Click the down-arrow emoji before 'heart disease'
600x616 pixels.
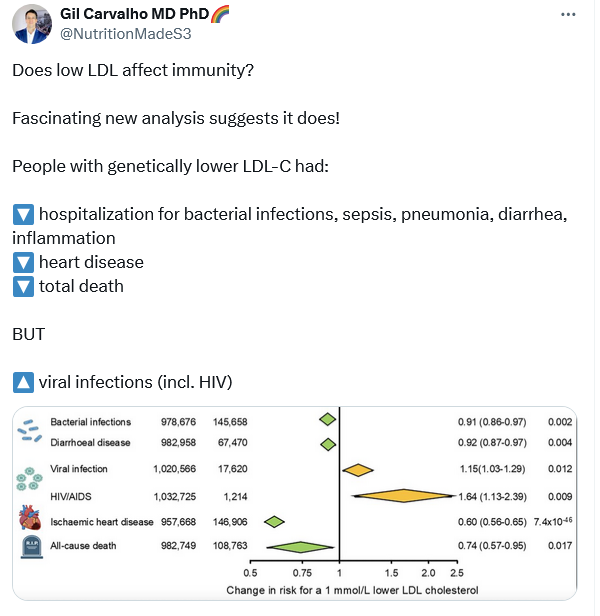23,262
